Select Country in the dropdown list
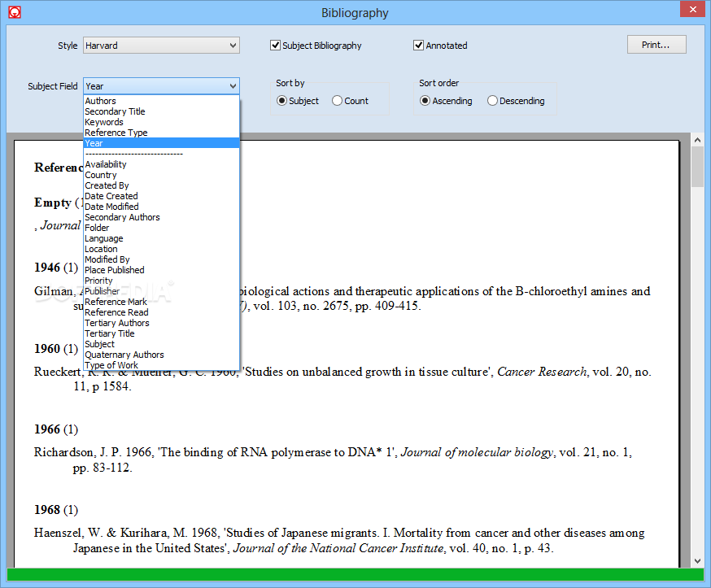 [x=161, y=175]
